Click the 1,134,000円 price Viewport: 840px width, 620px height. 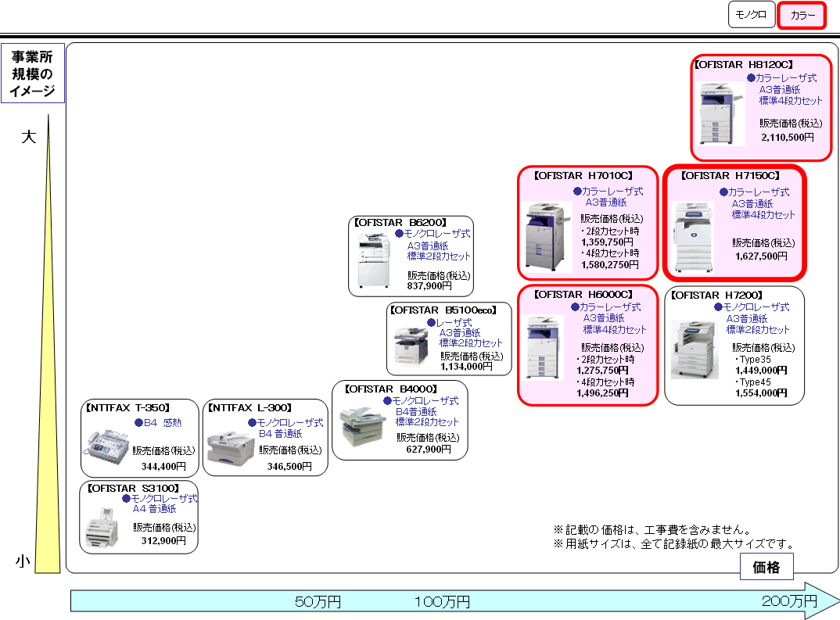click(x=467, y=366)
